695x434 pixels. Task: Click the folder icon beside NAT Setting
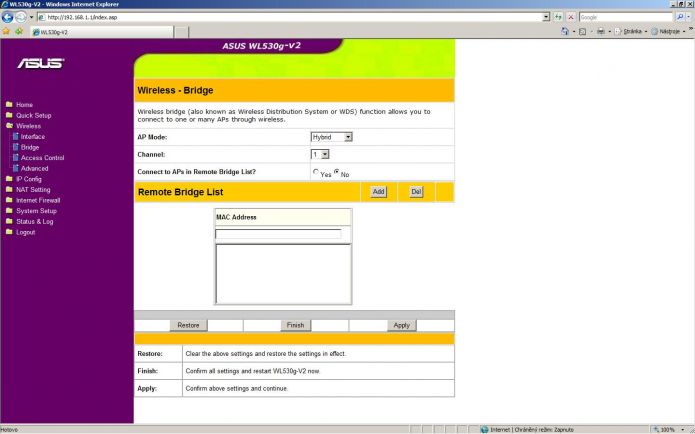click(9, 189)
